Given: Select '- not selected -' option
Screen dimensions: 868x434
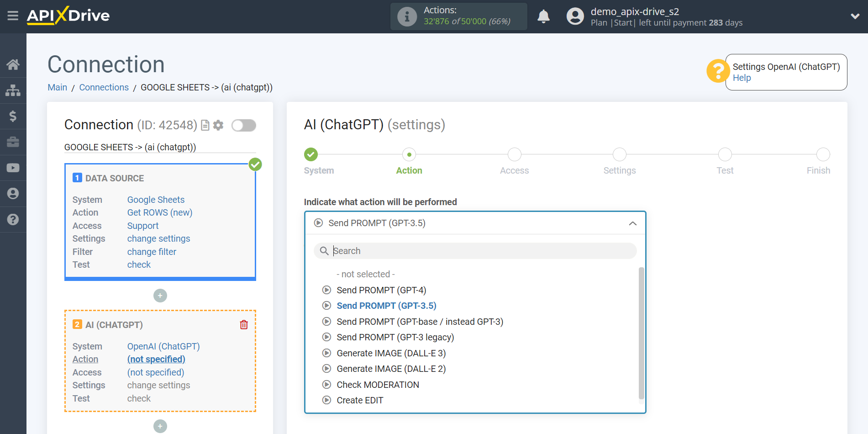Looking at the screenshot, I should 365,274.
